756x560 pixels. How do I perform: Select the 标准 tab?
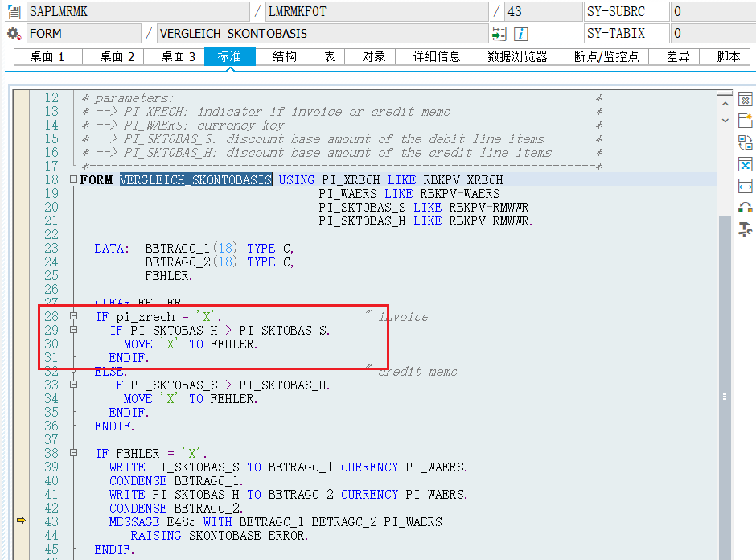(x=230, y=56)
